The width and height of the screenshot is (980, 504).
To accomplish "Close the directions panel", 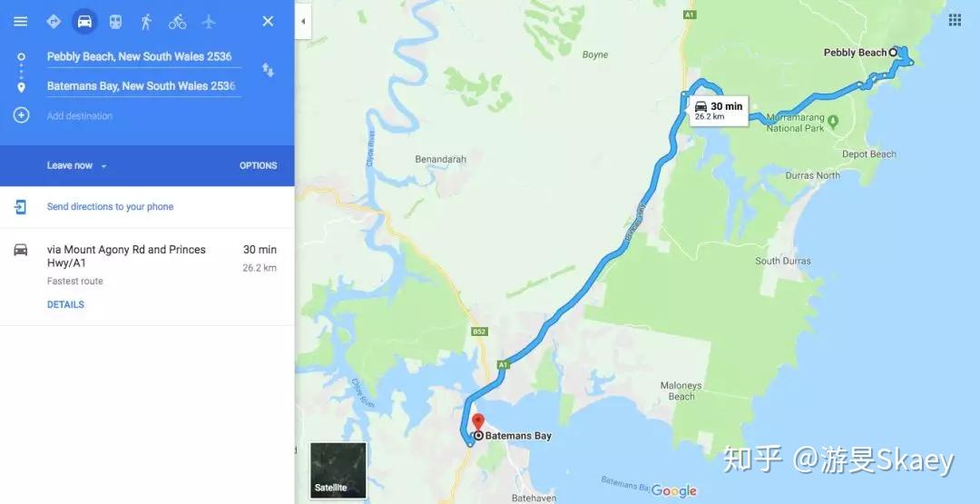I will coord(268,22).
